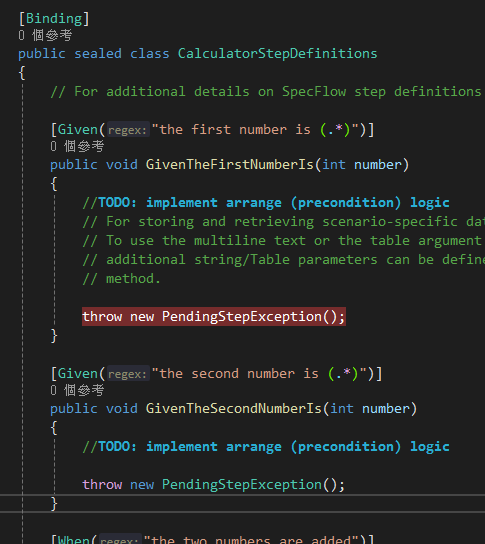
Task: Open the 0 references CodeLens above the class declaration
Action: click(x=45, y=35)
